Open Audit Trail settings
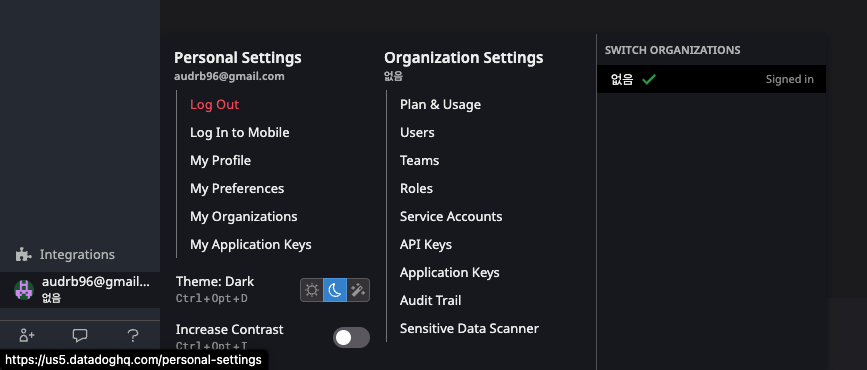 (430, 300)
